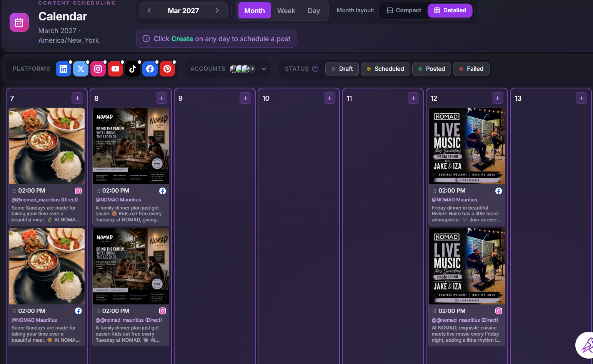Toggle the Instagram platform filter
Image resolution: width=593 pixels, height=364 pixels.
[x=98, y=69]
